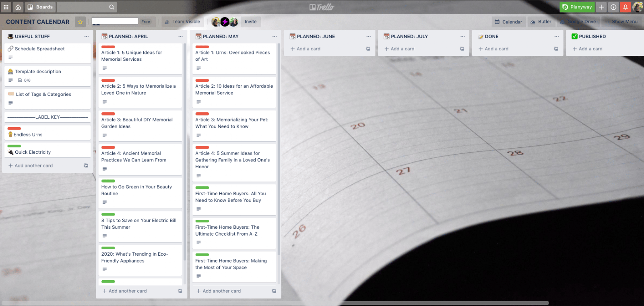Open Useful Stuff list actions menu
Viewport: 644px width, 306px height.
pos(87,36)
